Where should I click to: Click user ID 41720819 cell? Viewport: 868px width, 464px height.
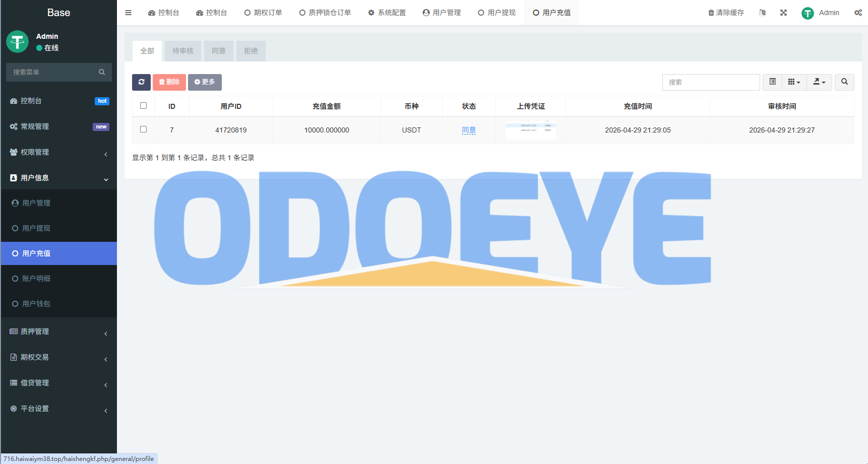point(231,130)
